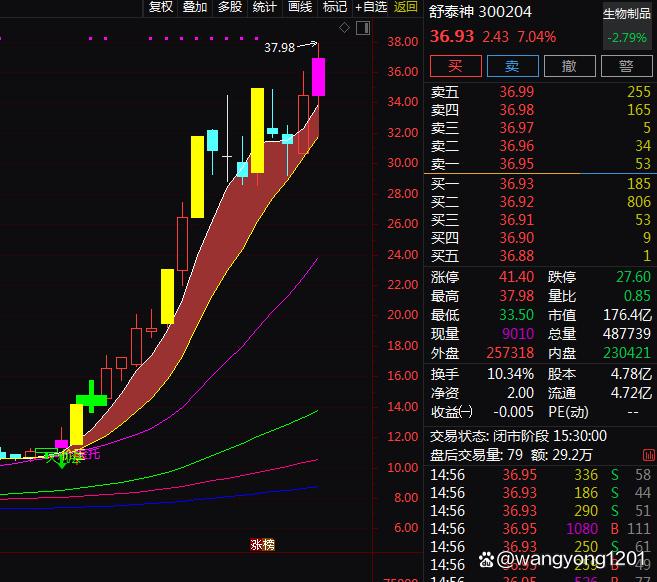Click the 生物制品 sector tag
The image size is (657, 582).
[x=626, y=14]
